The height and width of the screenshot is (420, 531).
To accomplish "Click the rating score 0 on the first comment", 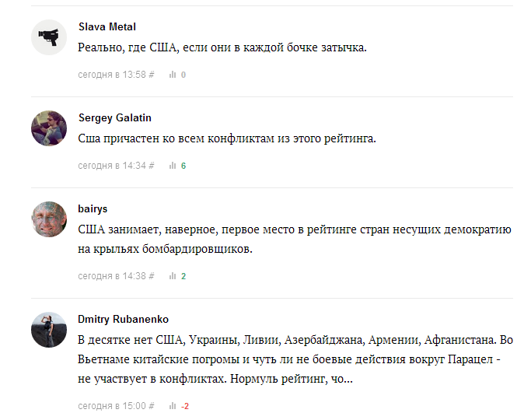I will click(183, 75).
